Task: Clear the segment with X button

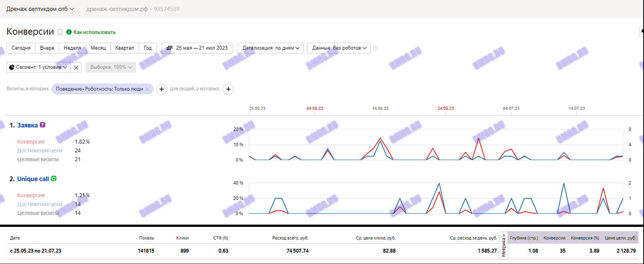Action: coord(76,67)
